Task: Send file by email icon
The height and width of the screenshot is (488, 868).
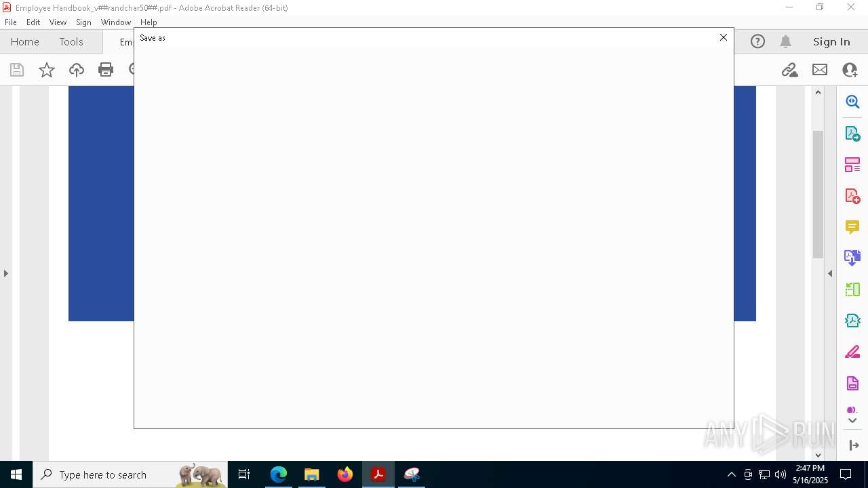Action: point(820,70)
